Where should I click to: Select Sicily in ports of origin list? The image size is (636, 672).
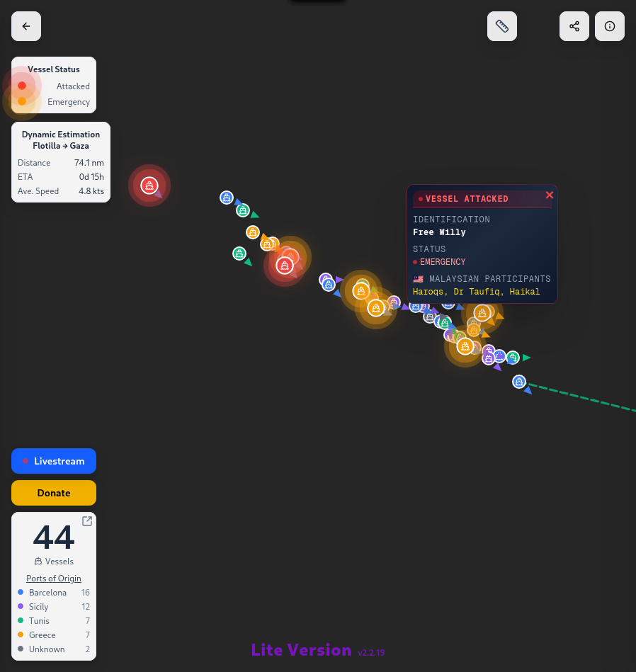[x=39, y=607]
